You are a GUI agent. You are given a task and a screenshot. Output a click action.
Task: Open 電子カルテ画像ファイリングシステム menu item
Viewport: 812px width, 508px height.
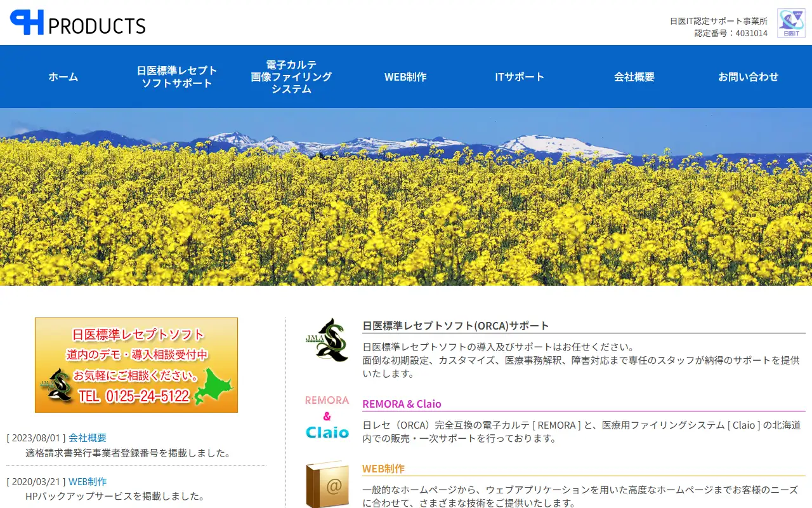click(291, 77)
